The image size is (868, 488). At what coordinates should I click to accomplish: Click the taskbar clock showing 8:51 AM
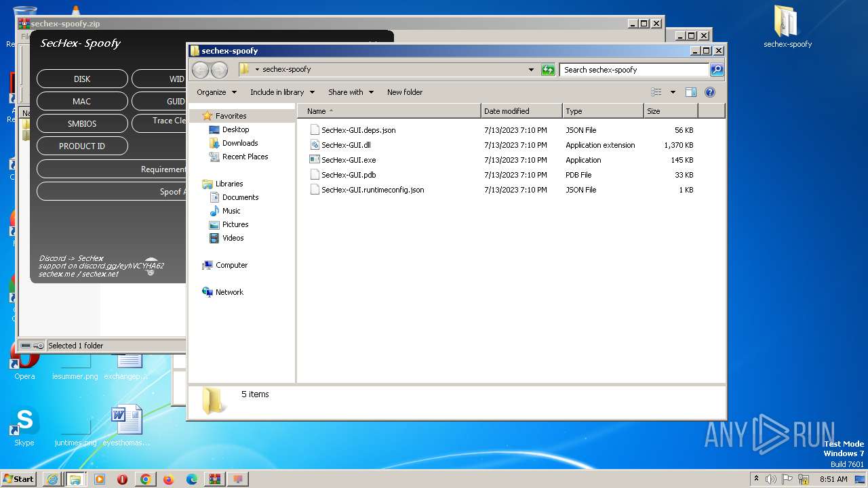click(833, 479)
